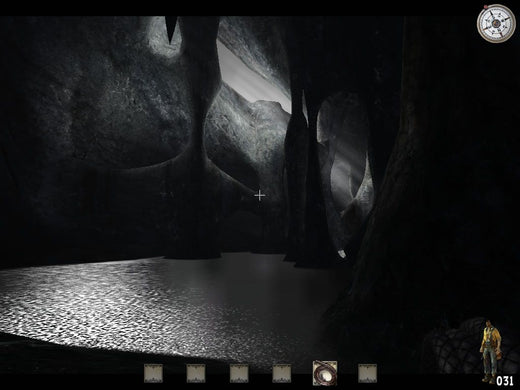Select the third empty inventory slot
The width and height of the screenshot is (520, 390).
pyautogui.click(x=239, y=373)
